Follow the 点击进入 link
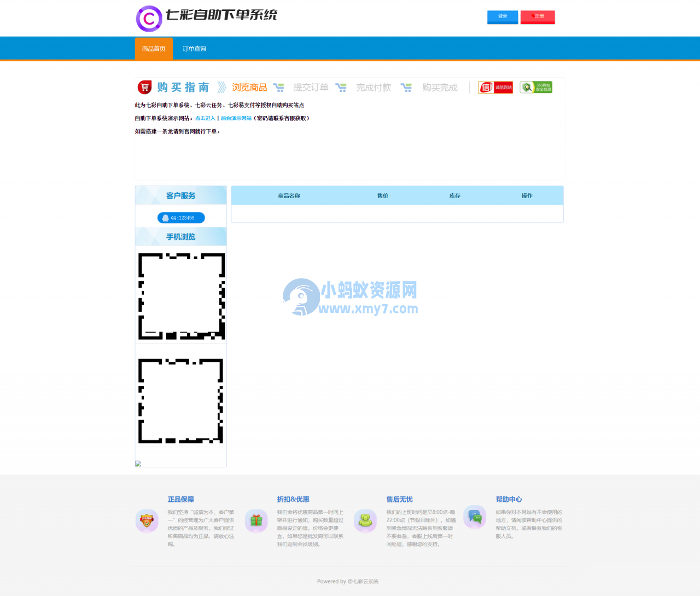700x596 pixels. 205,118
